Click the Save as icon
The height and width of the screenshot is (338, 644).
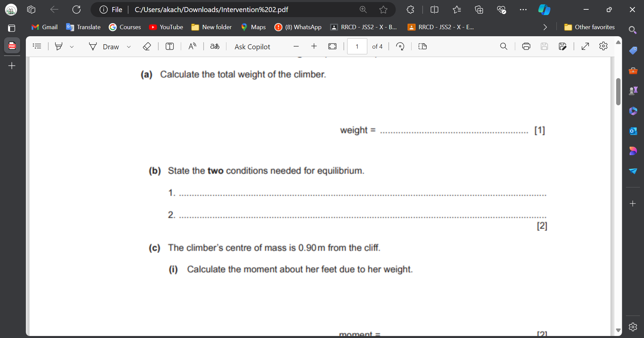tap(563, 46)
